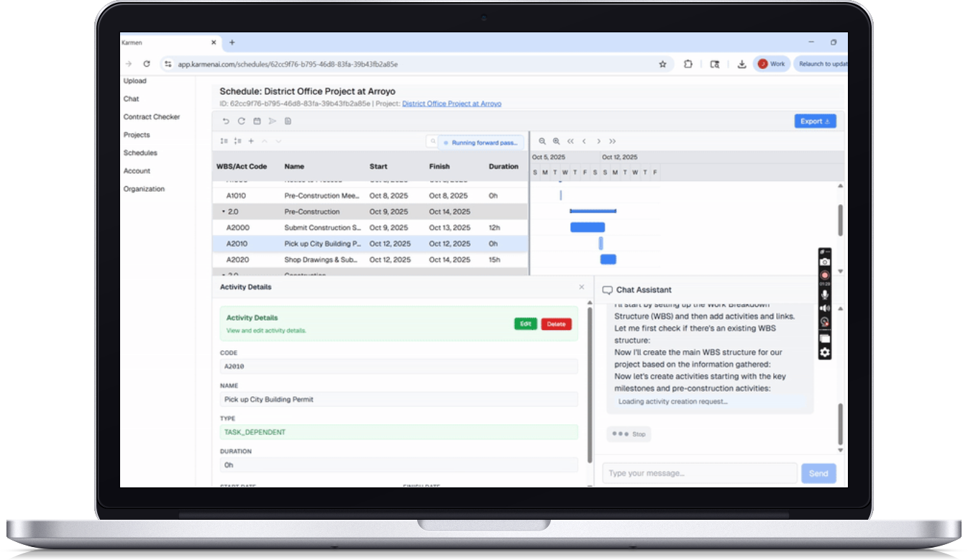Open browser downloads icon
This screenshot has width=968, height=560.
[741, 64]
